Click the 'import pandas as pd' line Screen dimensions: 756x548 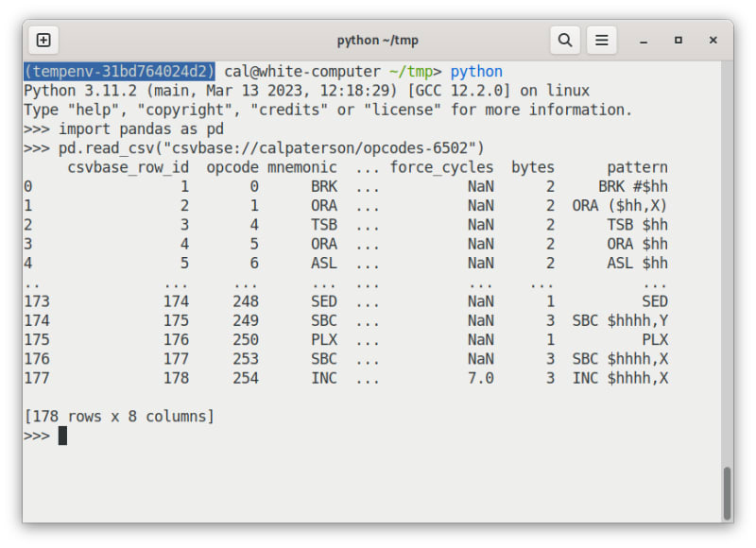tap(141, 128)
